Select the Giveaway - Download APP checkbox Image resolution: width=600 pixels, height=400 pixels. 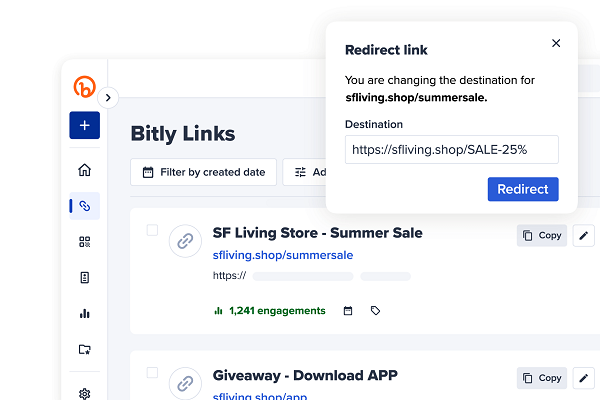point(152,372)
